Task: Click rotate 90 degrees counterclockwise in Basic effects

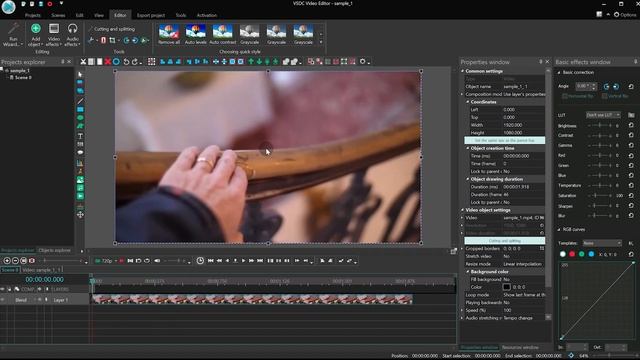Action: pyautogui.click(x=606, y=87)
